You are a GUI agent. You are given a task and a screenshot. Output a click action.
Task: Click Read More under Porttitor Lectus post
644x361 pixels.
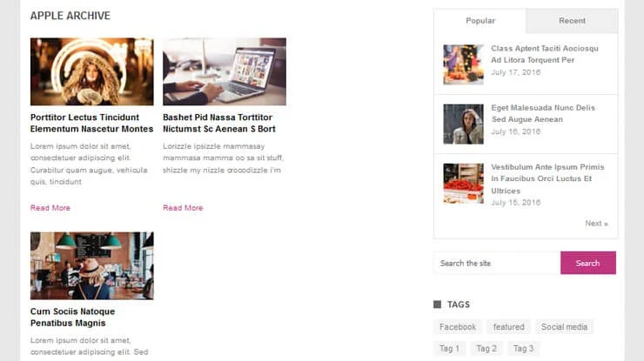pyautogui.click(x=50, y=208)
